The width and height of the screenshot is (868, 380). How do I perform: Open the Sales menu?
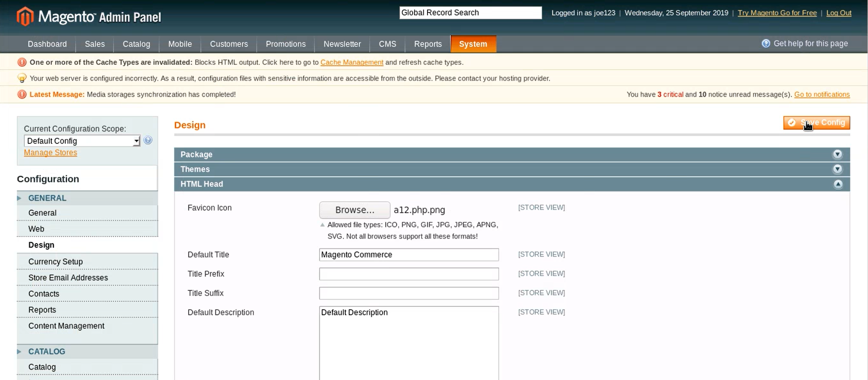[x=95, y=44]
